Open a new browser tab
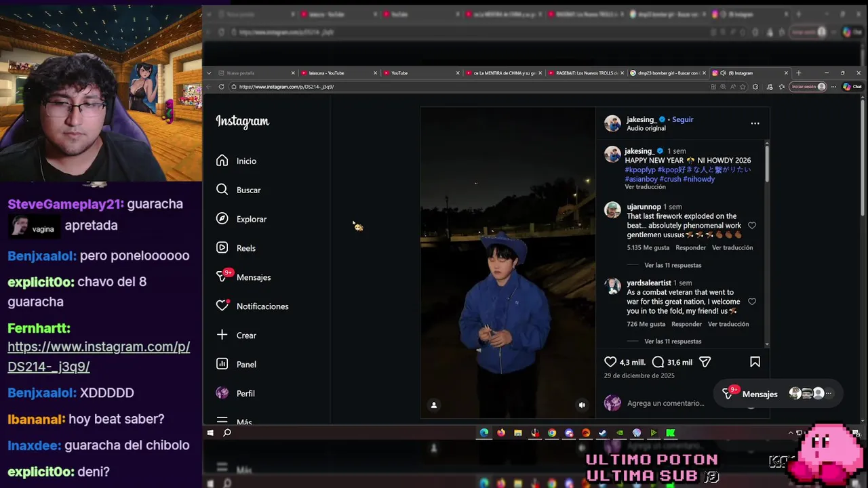868x488 pixels. pos(798,73)
